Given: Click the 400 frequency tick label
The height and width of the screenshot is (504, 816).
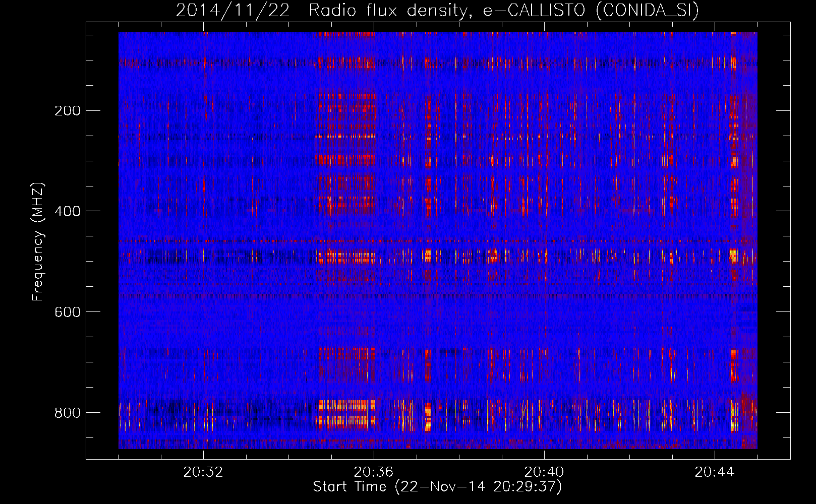Looking at the screenshot, I should tap(68, 211).
